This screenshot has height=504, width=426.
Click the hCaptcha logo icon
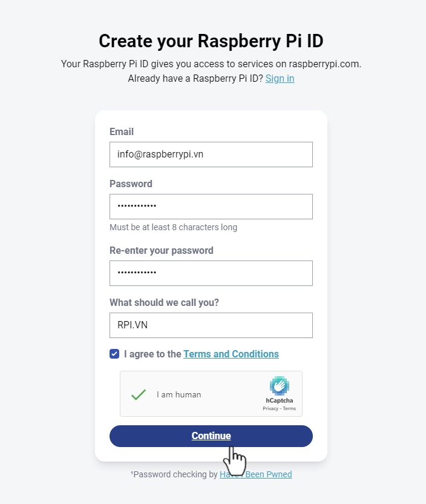tap(279, 386)
